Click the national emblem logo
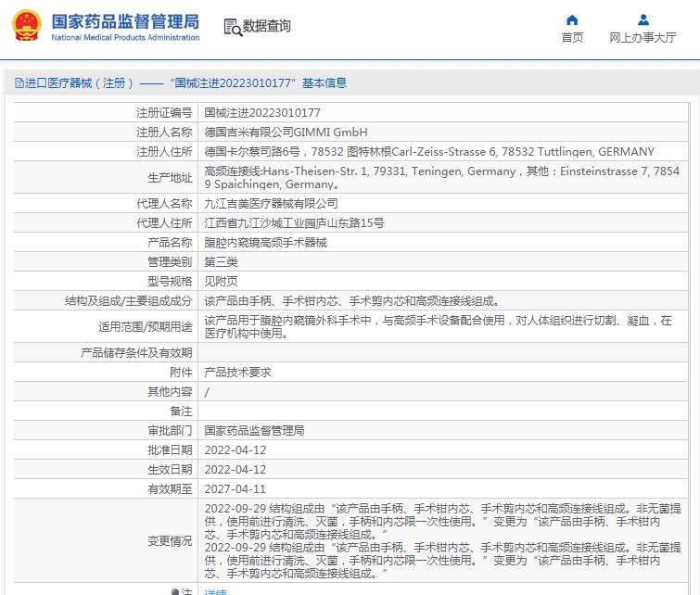The height and width of the screenshot is (595, 700). pyautogui.click(x=26, y=26)
